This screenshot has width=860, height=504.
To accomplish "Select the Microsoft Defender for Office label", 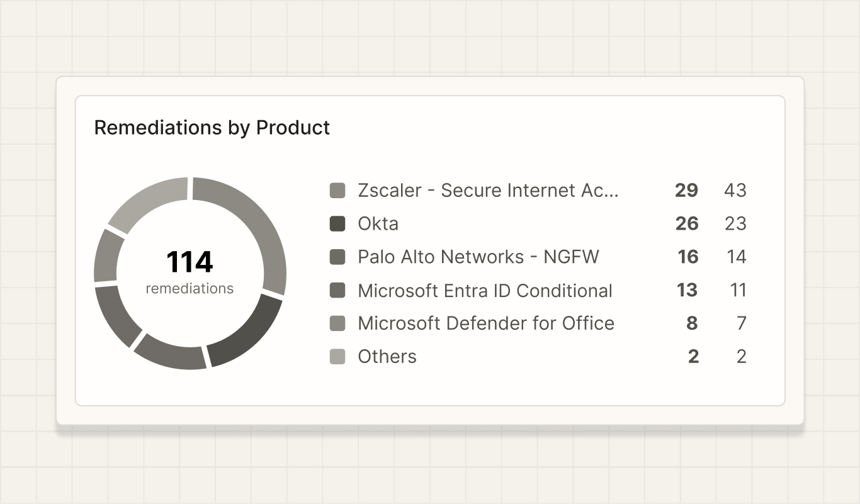I will (x=486, y=323).
